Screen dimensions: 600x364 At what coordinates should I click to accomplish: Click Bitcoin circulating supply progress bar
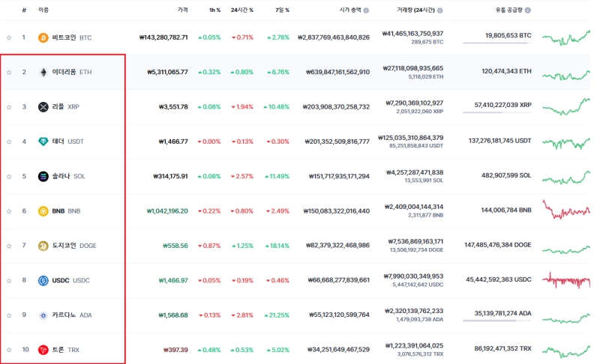click(496, 43)
